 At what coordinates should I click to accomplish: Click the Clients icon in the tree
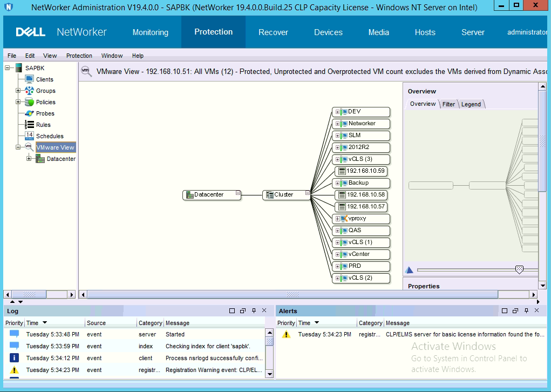pyautogui.click(x=29, y=79)
